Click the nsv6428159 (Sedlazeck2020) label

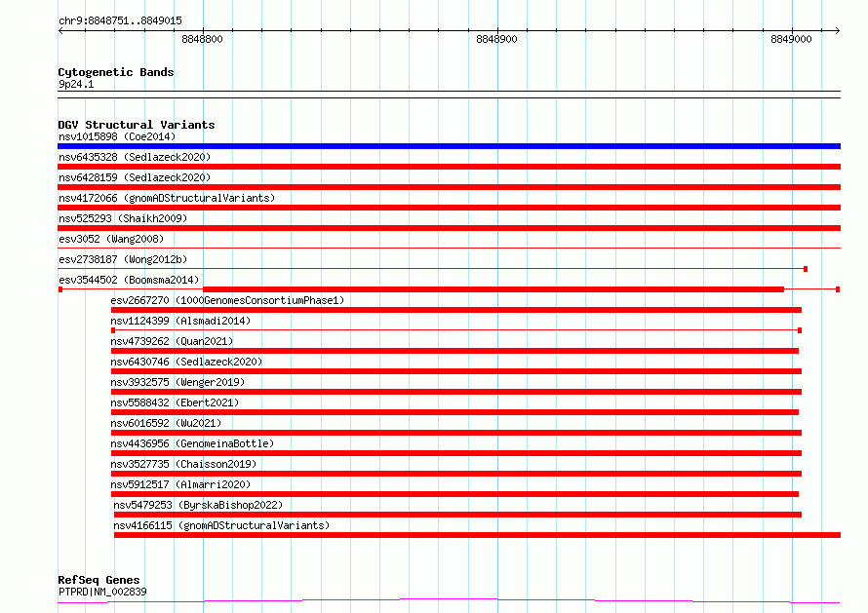(135, 177)
